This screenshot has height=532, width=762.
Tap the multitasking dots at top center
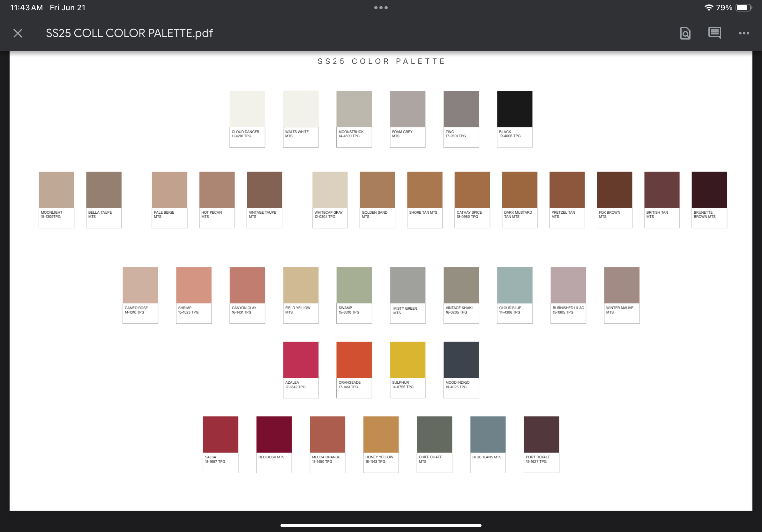click(381, 8)
